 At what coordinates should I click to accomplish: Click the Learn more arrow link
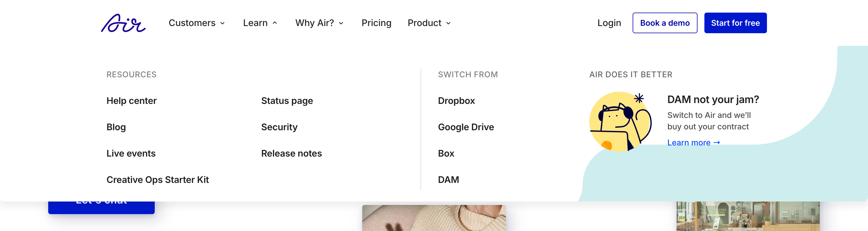click(693, 143)
